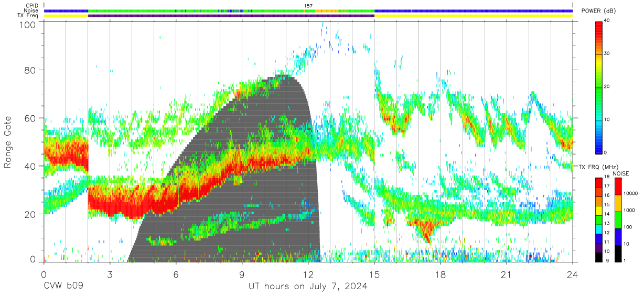644x297 pixels.
Task: Click the Range Gate y-axis title
Action: tap(8, 141)
